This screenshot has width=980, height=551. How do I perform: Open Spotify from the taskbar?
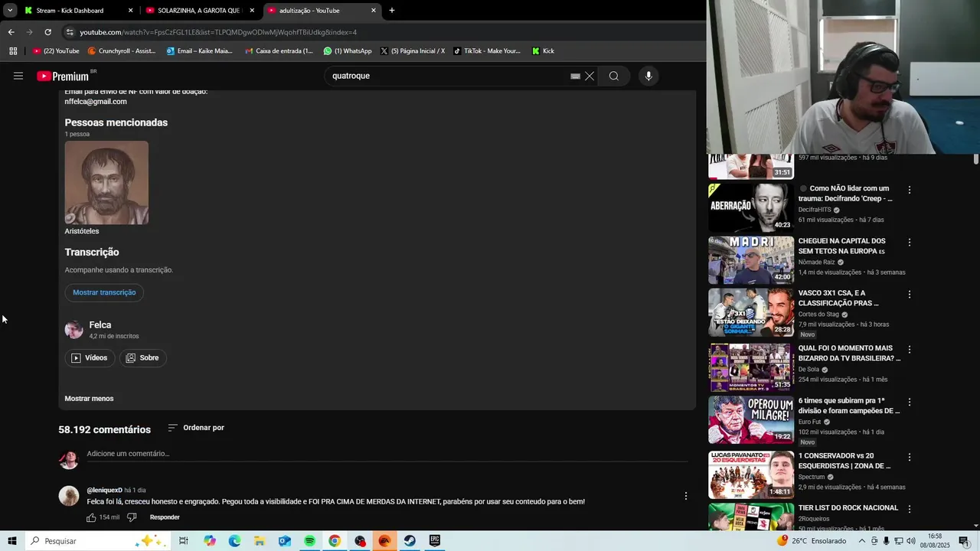pyautogui.click(x=309, y=541)
